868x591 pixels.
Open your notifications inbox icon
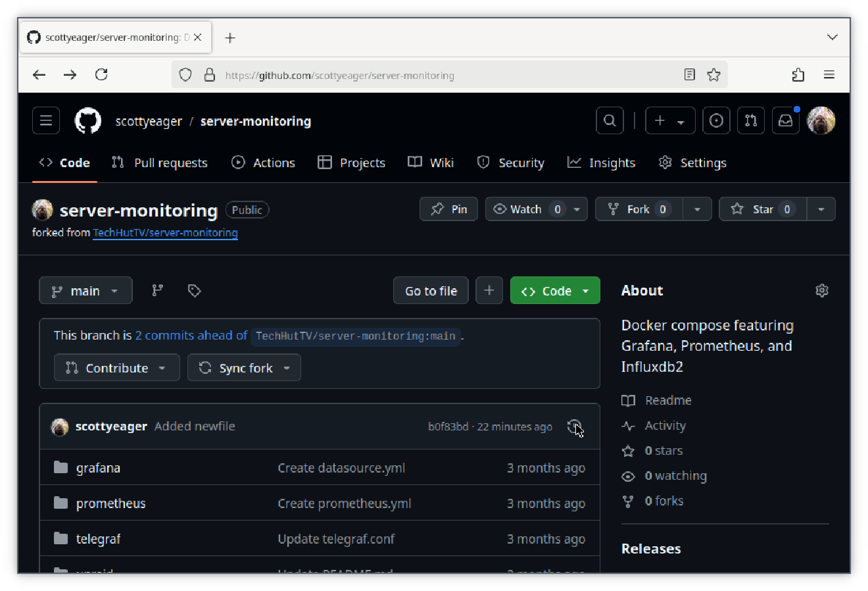(x=785, y=120)
